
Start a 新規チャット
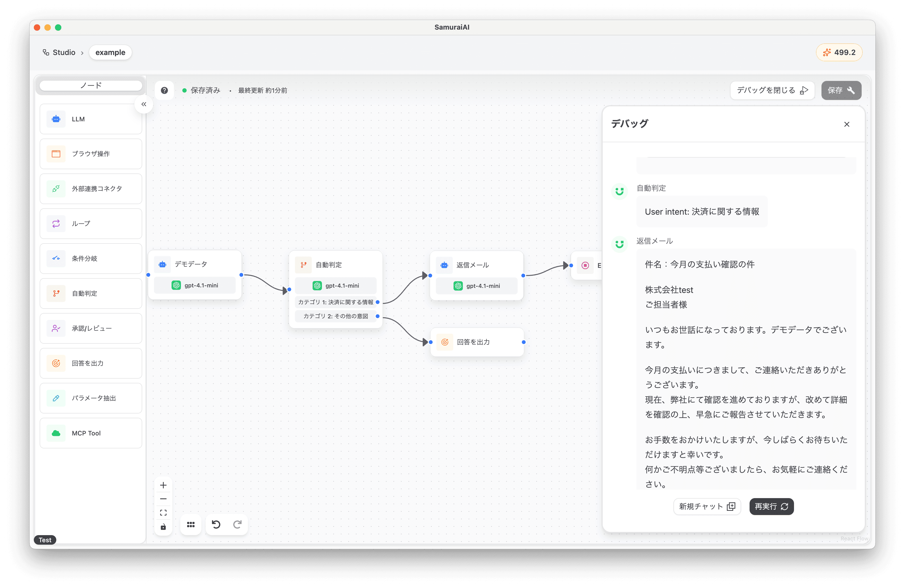point(707,507)
